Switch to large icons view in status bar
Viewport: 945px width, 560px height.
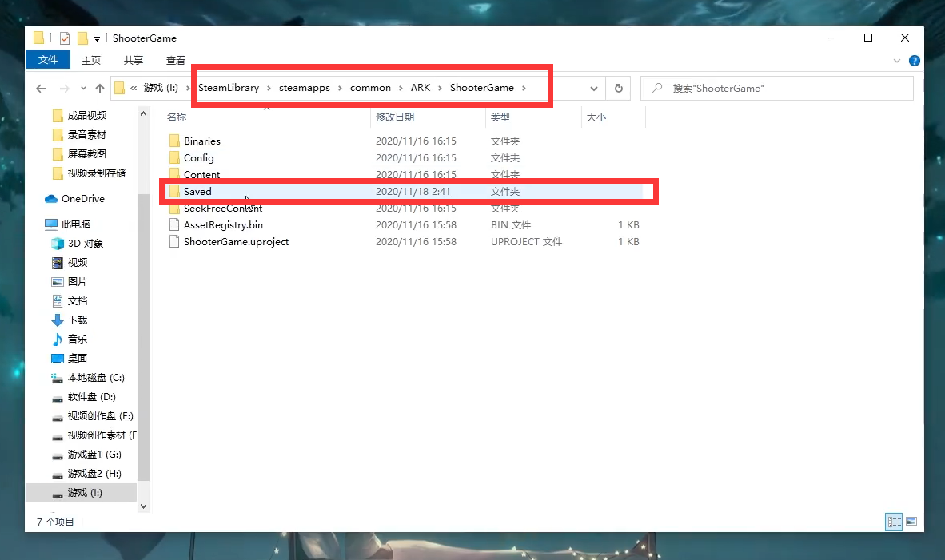(x=911, y=522)
